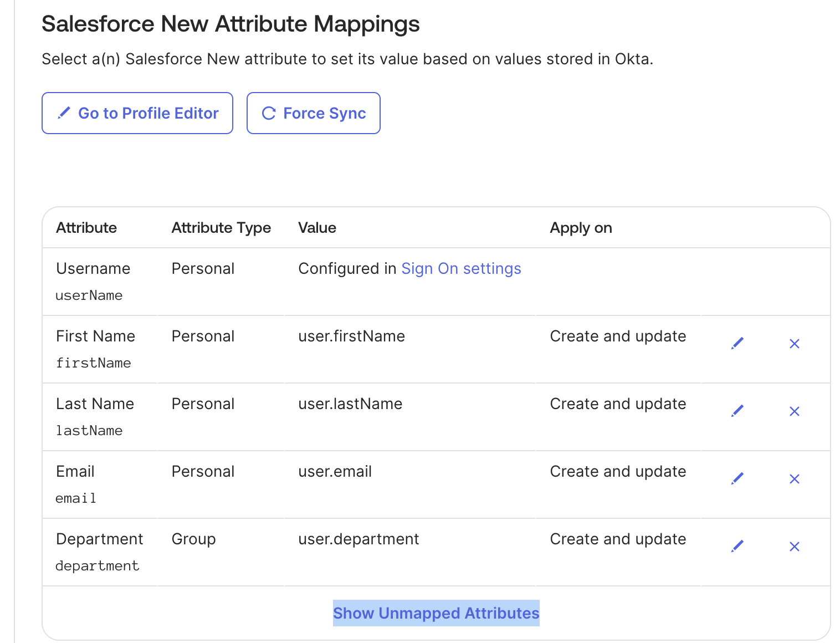Screen dimensions: 840x643
Task: Delete the Department mapping with X
Action: (x=795, y=547)
